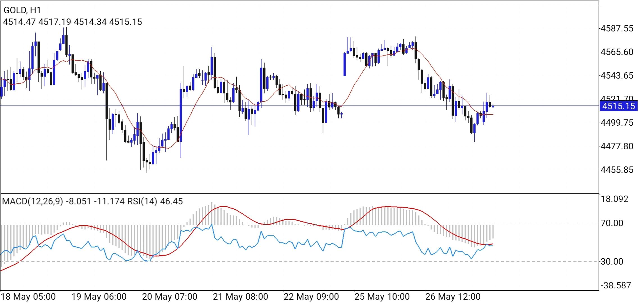Select the current price tag 4515.15
This screenshot has width=644, height=303.
coord(619,106)
